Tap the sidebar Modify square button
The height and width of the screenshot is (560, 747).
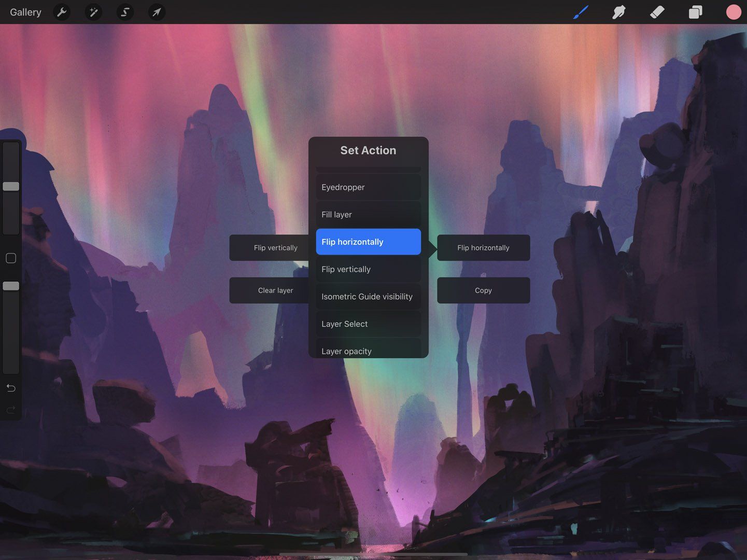click(x=10, y=258)
